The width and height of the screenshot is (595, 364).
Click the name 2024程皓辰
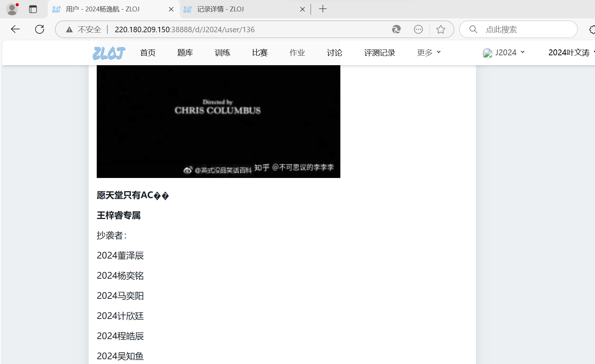(120, 336)
